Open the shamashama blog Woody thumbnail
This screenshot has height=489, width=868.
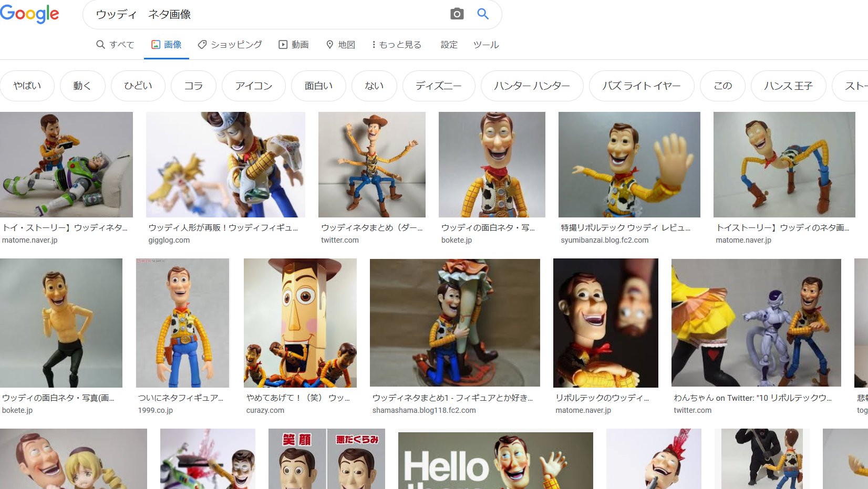pyautogui.click(x=455, y=323)
